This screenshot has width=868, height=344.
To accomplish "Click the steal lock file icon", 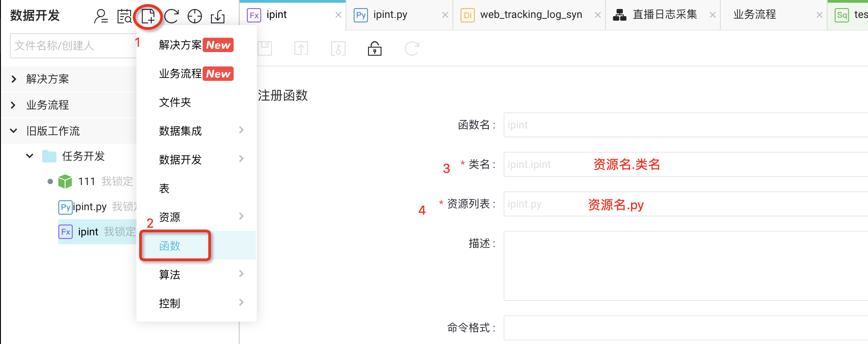I will [338, 49].
